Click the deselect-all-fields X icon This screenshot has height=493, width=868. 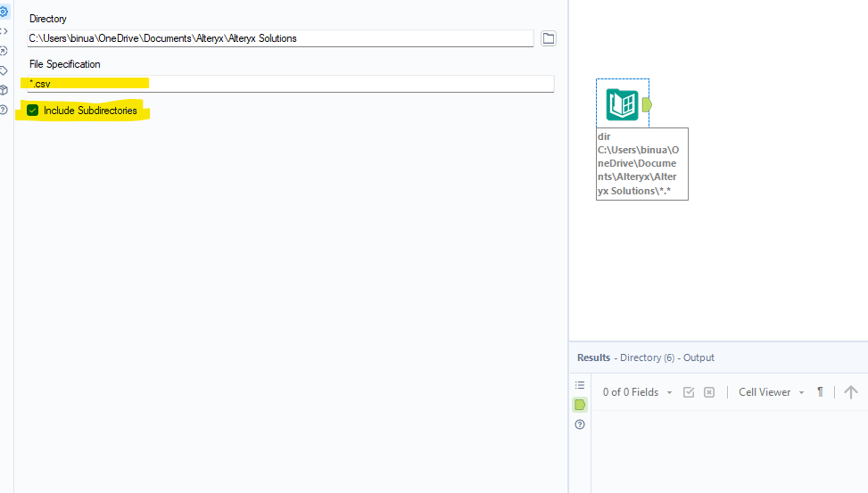(709, 392)
